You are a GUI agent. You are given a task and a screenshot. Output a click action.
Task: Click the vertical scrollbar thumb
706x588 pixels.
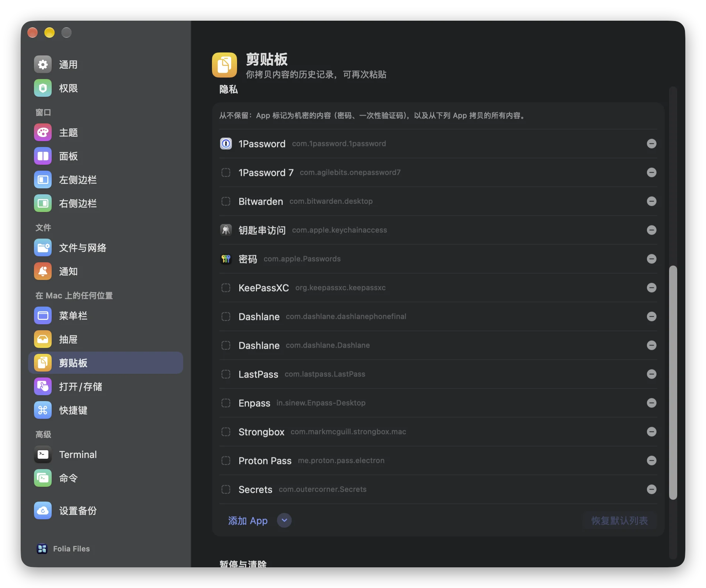pyautogui.click(x=673, y=382)
